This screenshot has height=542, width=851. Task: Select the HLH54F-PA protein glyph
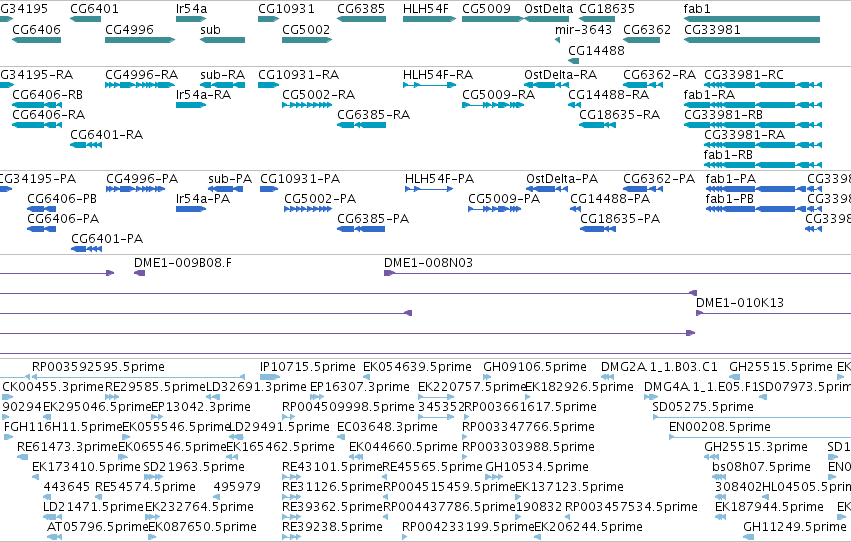pyautogui.click(x=429, y=189)
